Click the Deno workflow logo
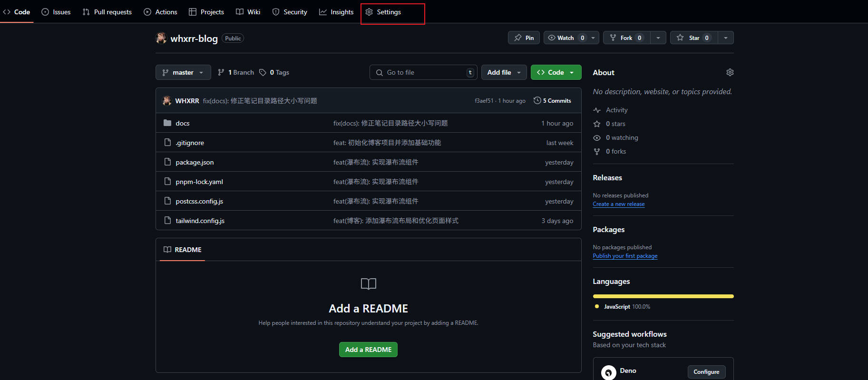 click(x=608, y=372)
